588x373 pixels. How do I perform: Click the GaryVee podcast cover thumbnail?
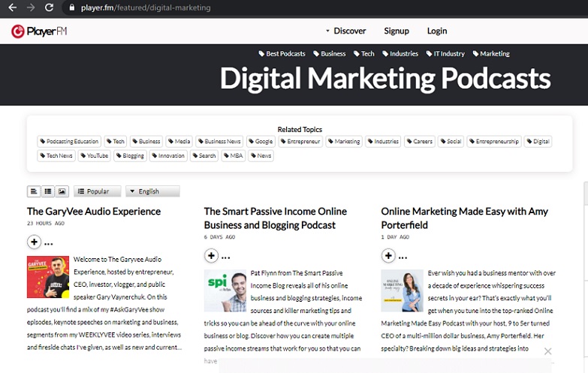[48, 277]
